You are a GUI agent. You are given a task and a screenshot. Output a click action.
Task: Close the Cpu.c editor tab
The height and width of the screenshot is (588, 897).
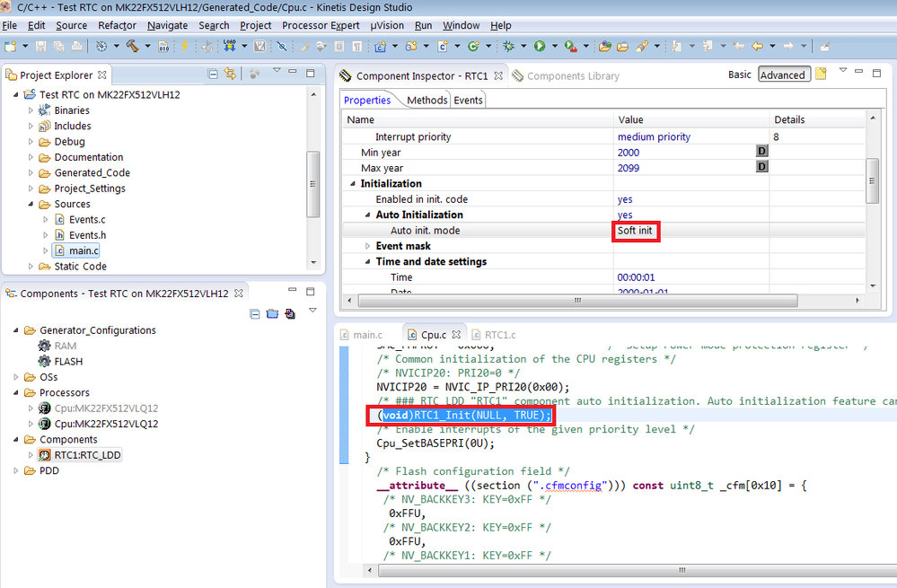[456, 334]
